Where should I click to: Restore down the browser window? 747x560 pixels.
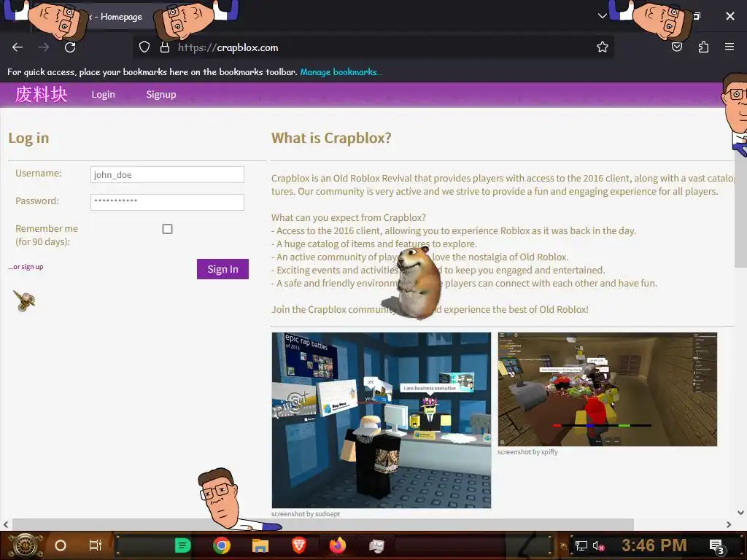coord(697,16)
